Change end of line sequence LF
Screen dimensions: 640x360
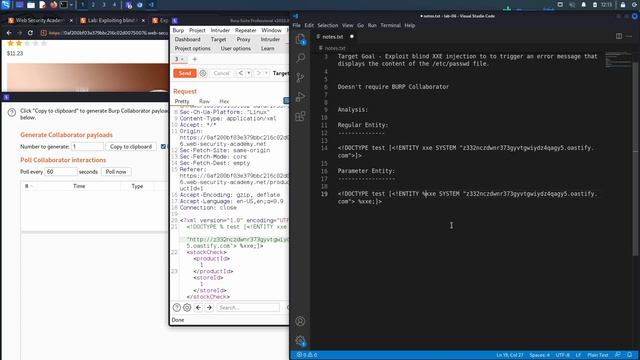coord(578,355)
